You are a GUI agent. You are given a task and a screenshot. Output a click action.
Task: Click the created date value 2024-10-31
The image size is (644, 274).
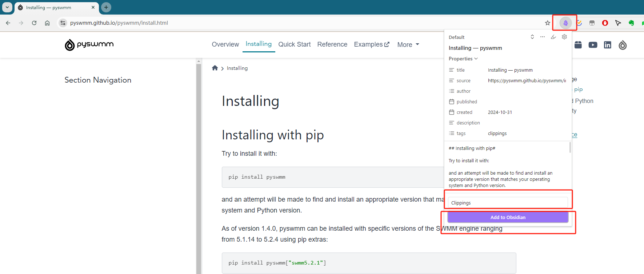tap(500, 112)
